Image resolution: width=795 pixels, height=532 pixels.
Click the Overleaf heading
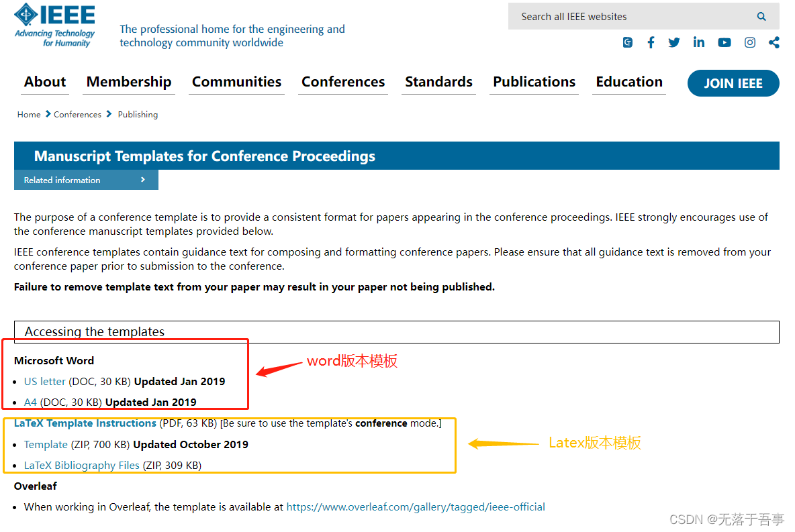(36, 486)
